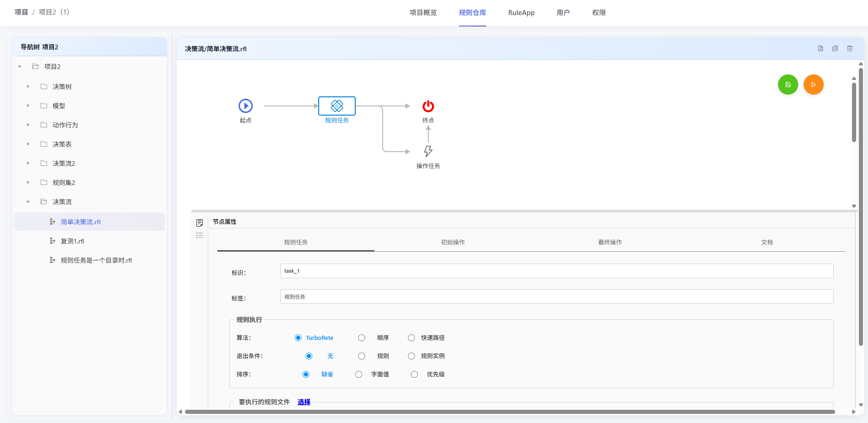Open the RuleApp top menu

[x=521, y=13]
